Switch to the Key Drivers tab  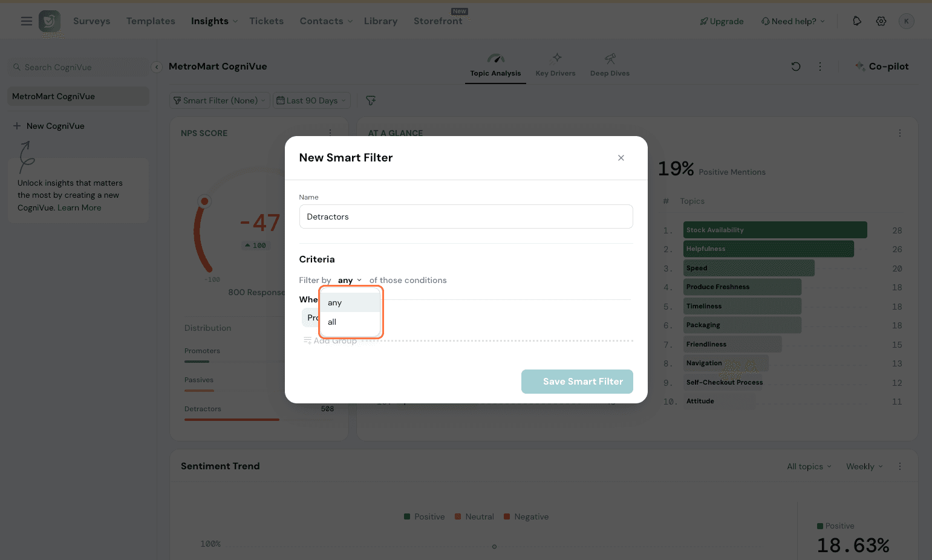click(555, 65)
